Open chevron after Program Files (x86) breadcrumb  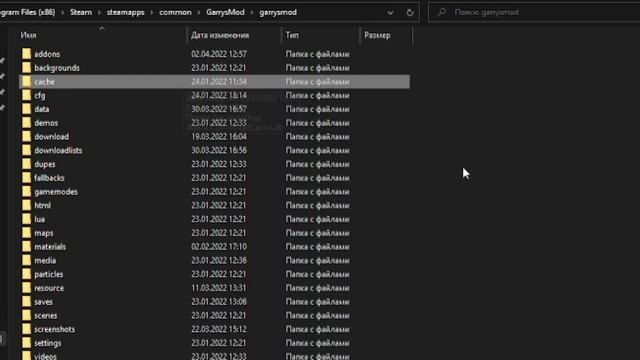tap(62, 13)
